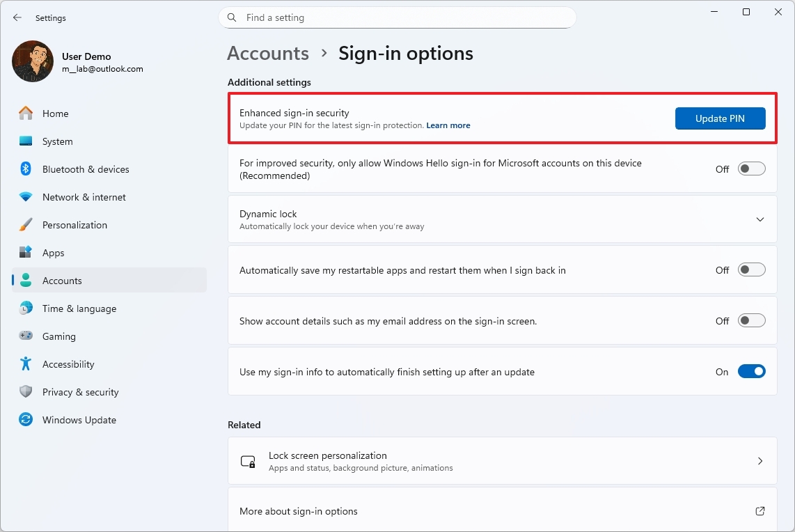Click the Windows Update icon
Screen dimensions: 795x532
tap(25, 420)
